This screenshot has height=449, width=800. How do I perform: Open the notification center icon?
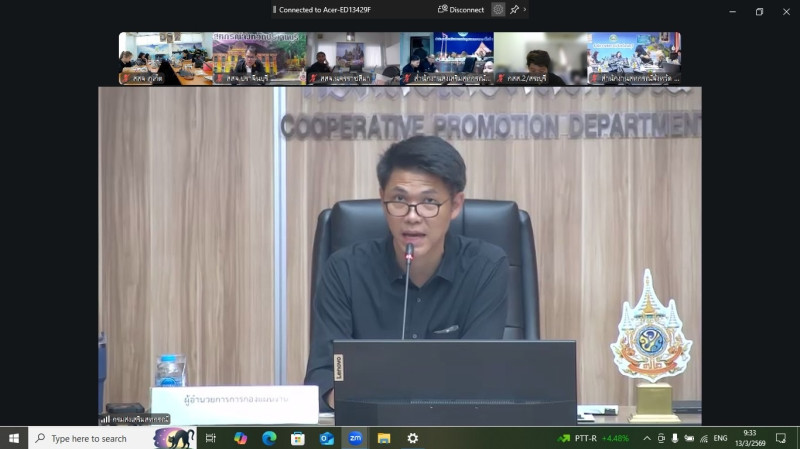tap(781, 438)
